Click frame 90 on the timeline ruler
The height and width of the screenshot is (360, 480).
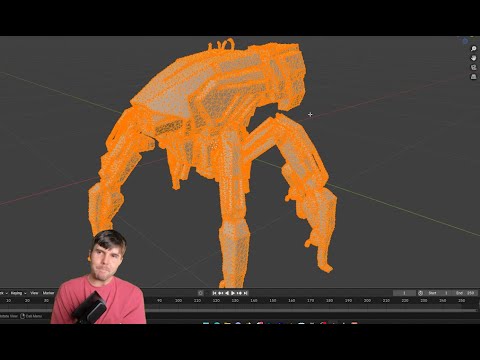[x=160, y=301]
